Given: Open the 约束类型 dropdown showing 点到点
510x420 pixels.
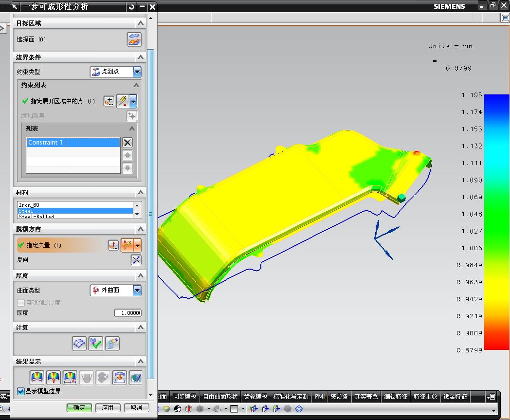Looking at the screenshot, I should click(x=116, y=72).
